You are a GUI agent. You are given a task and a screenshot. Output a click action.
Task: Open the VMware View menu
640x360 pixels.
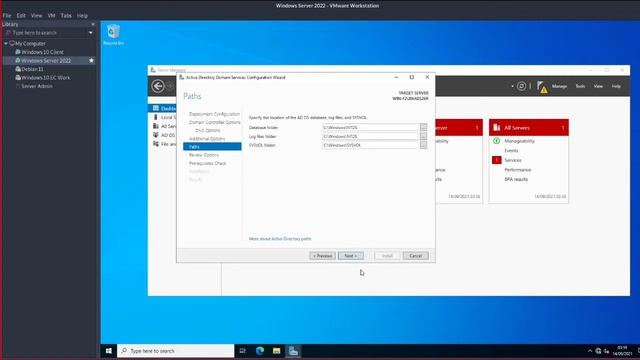(x=36, y=16)
